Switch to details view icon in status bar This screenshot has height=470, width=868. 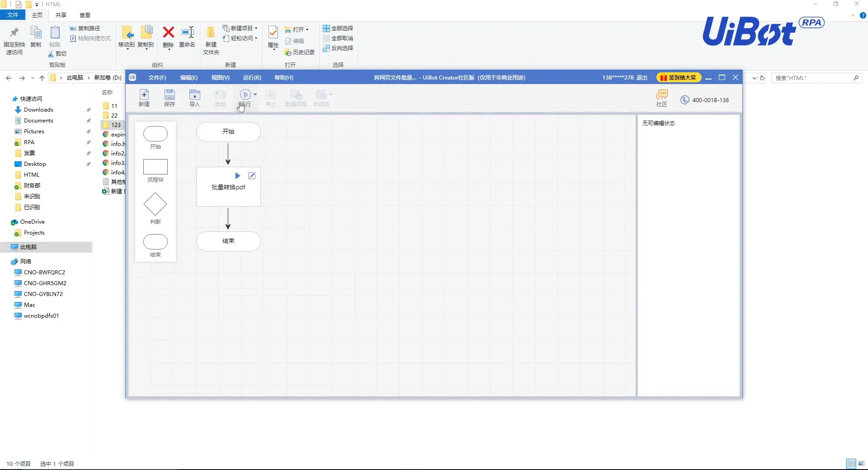852,464
